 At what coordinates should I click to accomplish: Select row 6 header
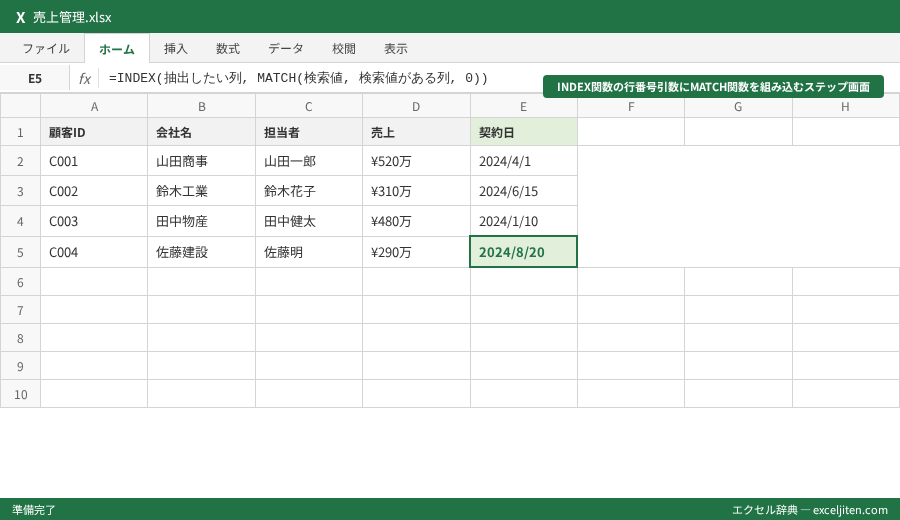coord(20,282)
